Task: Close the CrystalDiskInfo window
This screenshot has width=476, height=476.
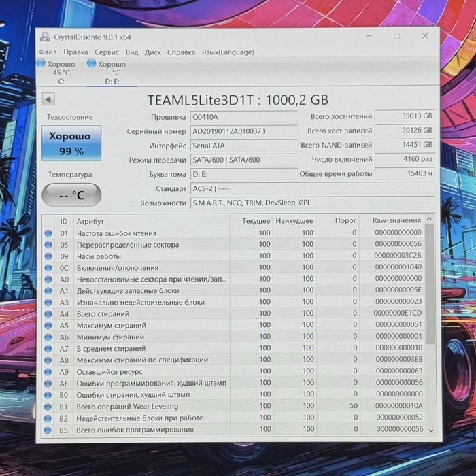Action: click(x=425, y=35)
